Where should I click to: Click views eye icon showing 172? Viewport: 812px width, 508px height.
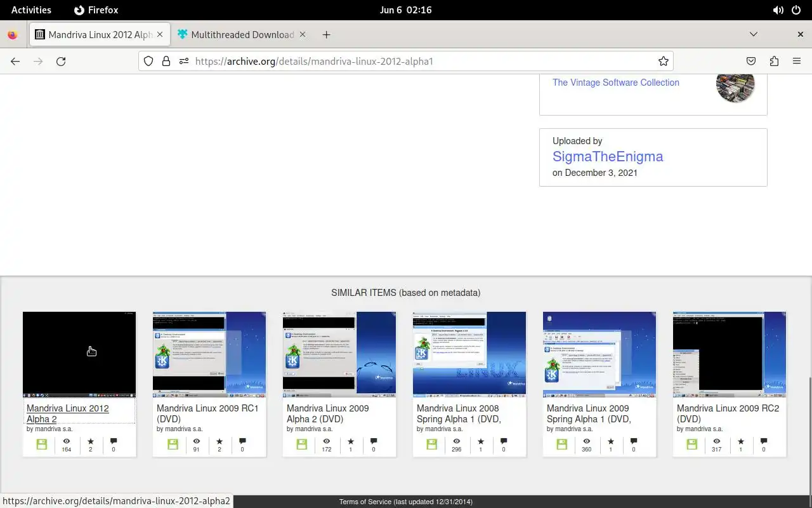click(x=327, y=441)
